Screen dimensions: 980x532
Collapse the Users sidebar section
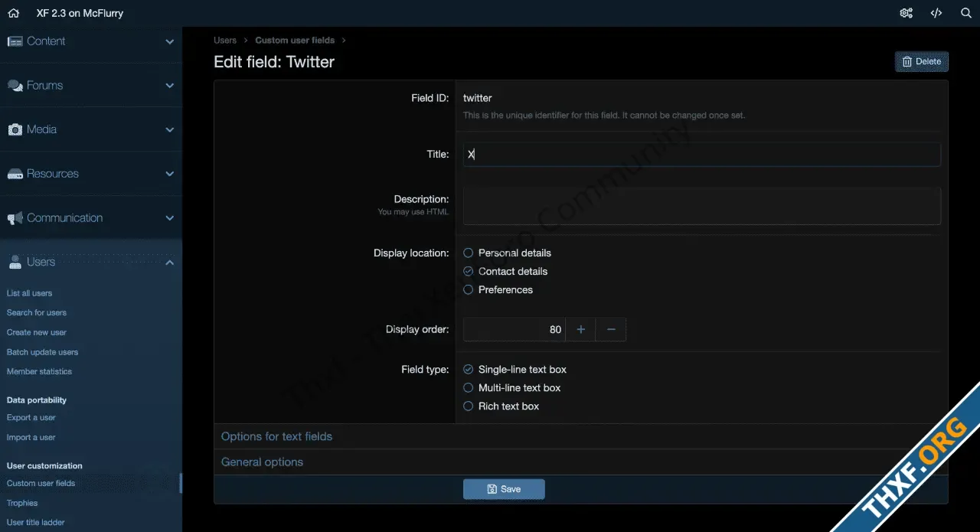click(x=170, y=263)
